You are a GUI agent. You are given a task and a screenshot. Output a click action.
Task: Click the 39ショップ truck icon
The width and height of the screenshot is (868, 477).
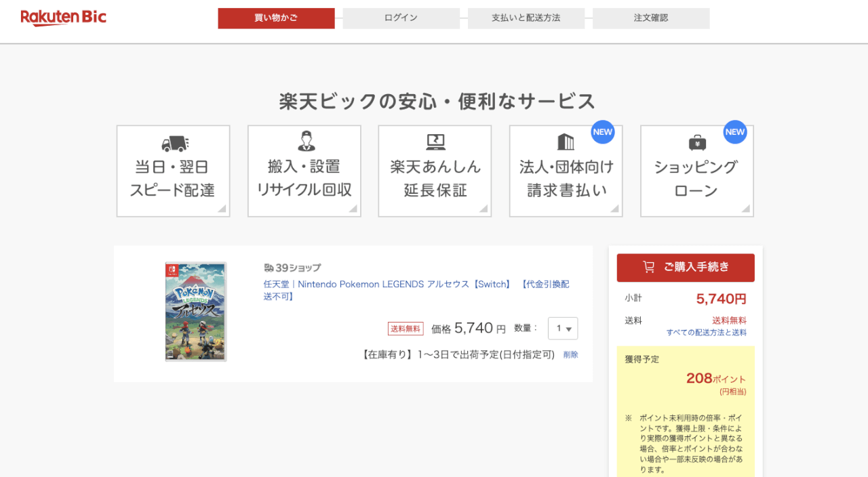coord(269,268)
